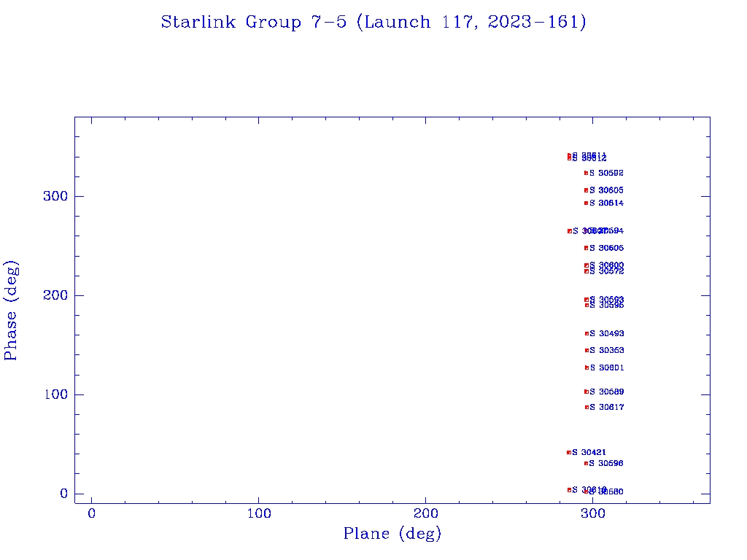
Task: Click the red marker for S 30600
Action: click(x=586, y=265)
